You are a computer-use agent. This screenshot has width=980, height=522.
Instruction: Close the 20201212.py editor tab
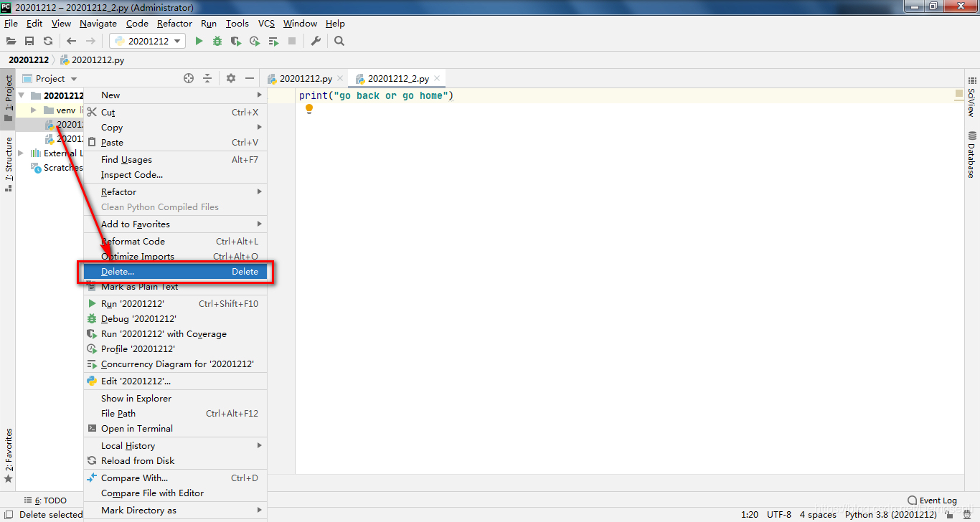[x=340, y=79]
